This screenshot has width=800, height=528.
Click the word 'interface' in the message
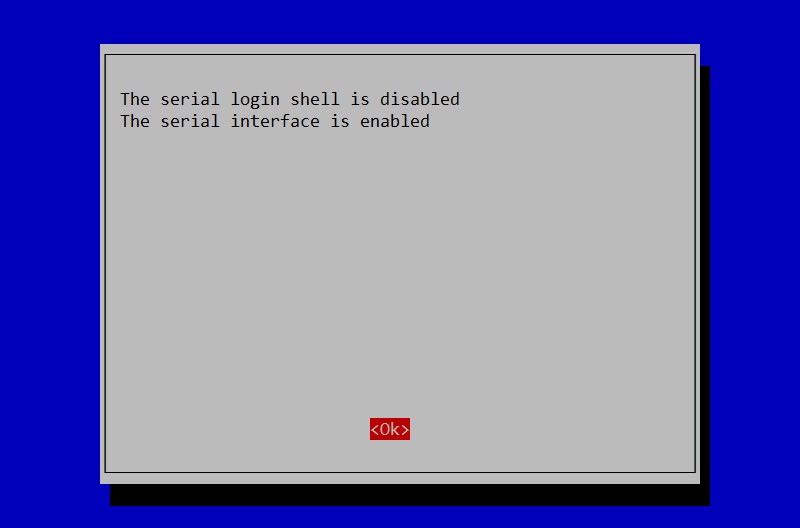[275, 121]
